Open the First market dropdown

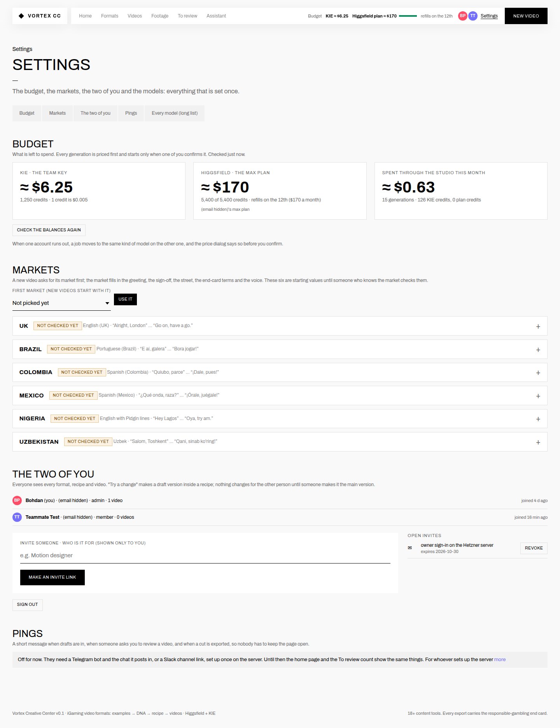click(61, 303)
